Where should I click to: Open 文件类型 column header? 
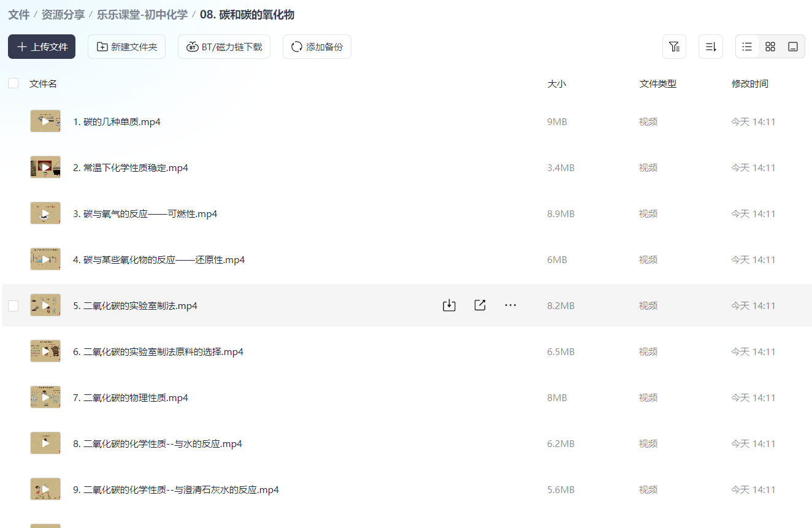pos(659,83)
